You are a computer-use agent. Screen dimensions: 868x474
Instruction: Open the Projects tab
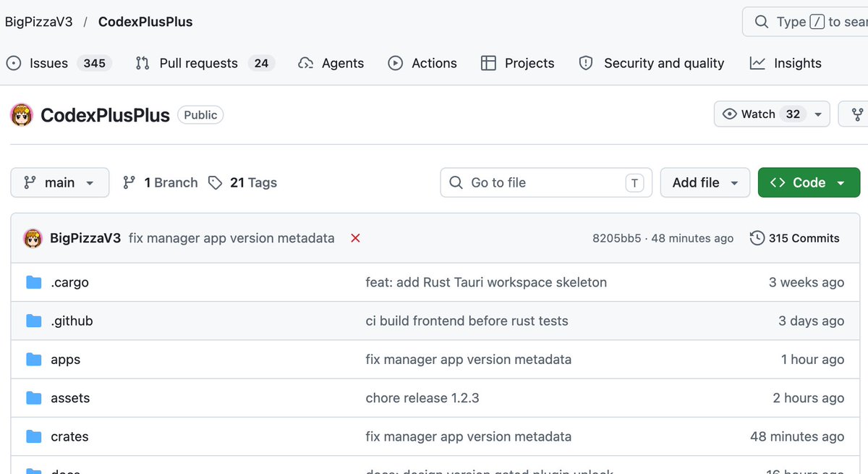[x=518, y=63]
